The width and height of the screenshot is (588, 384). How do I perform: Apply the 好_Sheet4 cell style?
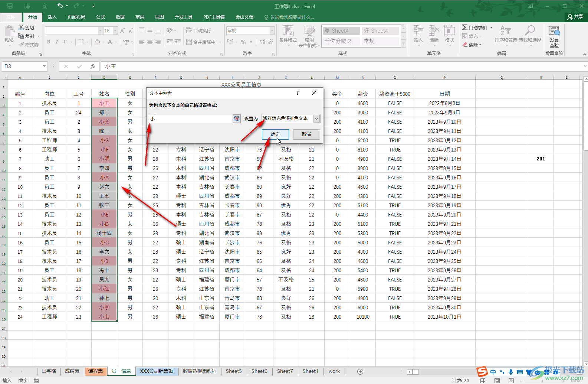380,31
